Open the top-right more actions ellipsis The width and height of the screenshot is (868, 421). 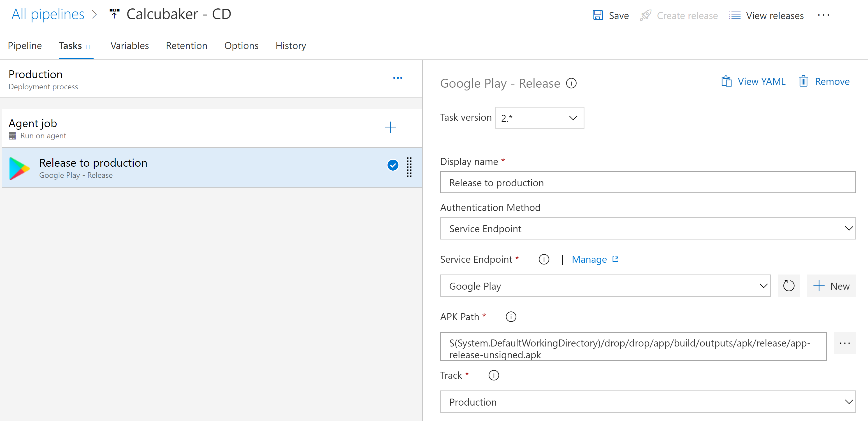(823, 15)
